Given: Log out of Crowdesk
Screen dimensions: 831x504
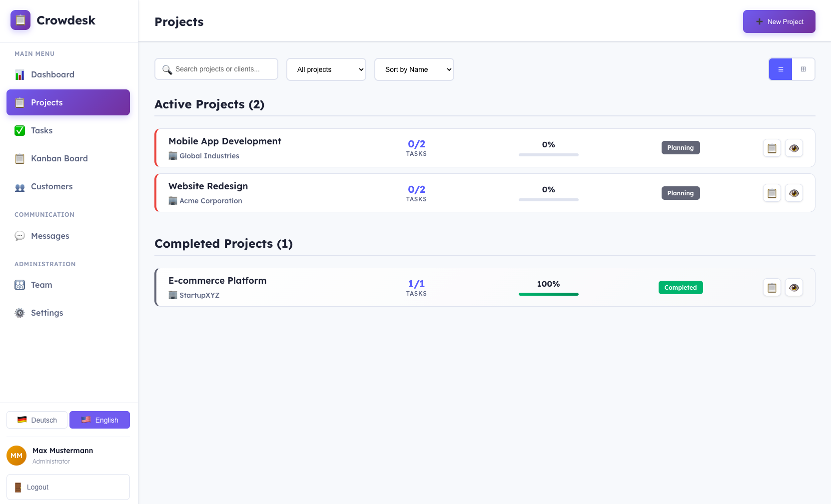Looking at the screenshot, I should click(68, 487).
